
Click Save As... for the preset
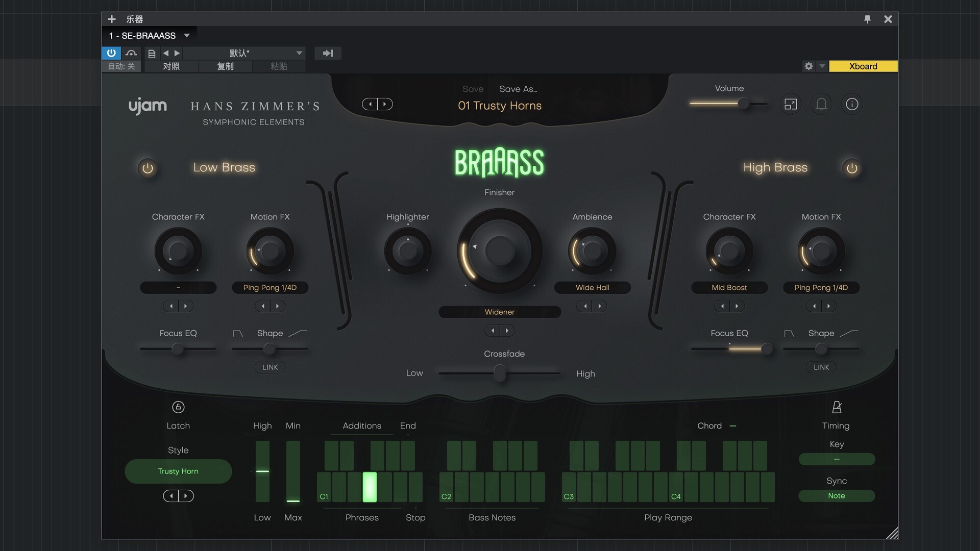click(x=518, y=89)
